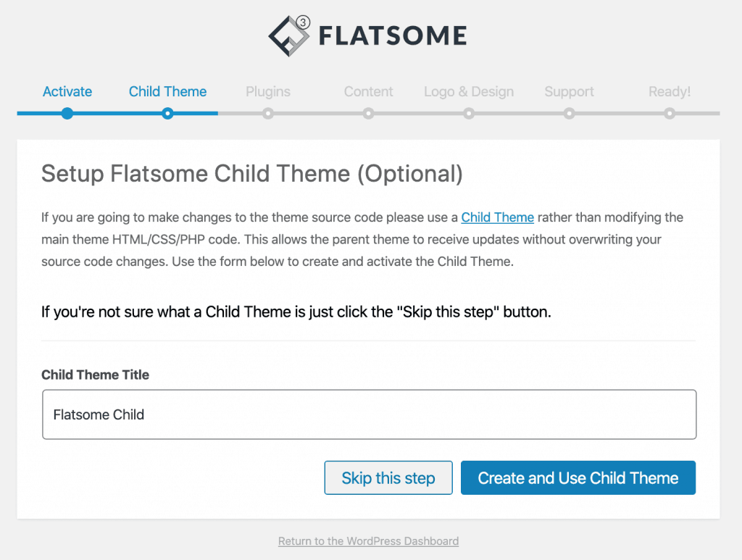
Task: Open the Child Theme documentation link
Action: point(497,217)
